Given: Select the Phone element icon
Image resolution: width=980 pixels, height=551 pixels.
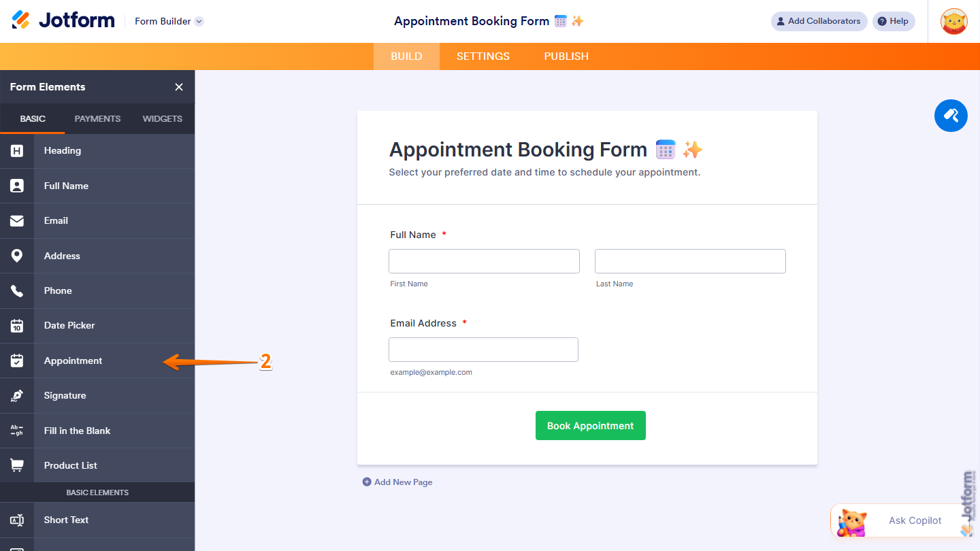Looking at the screenshot, I should coord(16,290).
